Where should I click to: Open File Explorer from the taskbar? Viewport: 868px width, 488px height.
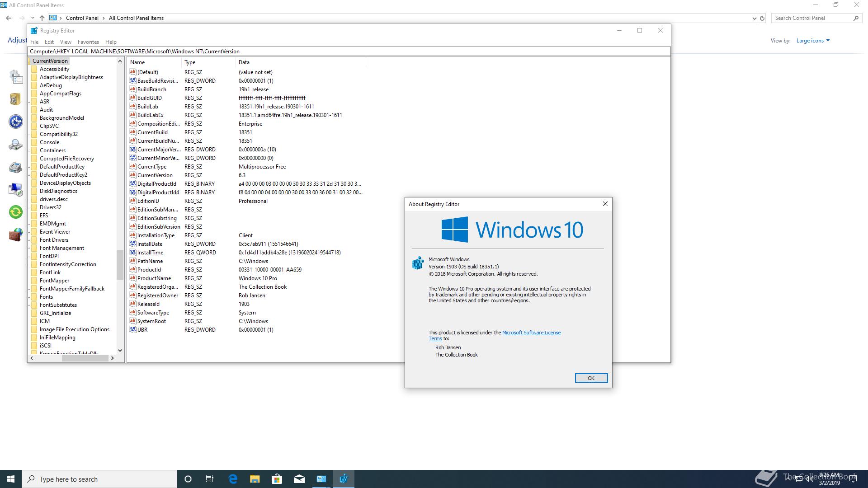tap(255, 479)
